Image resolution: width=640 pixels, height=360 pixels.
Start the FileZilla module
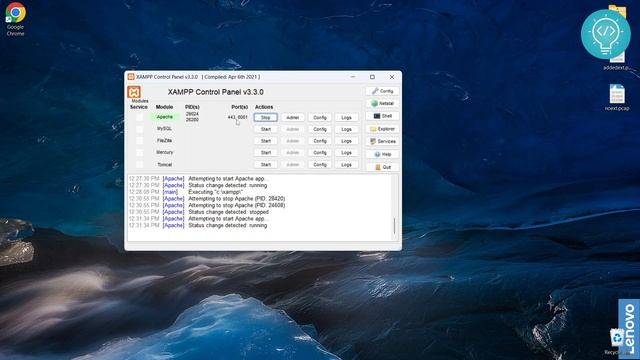click(x=266, y=141)
